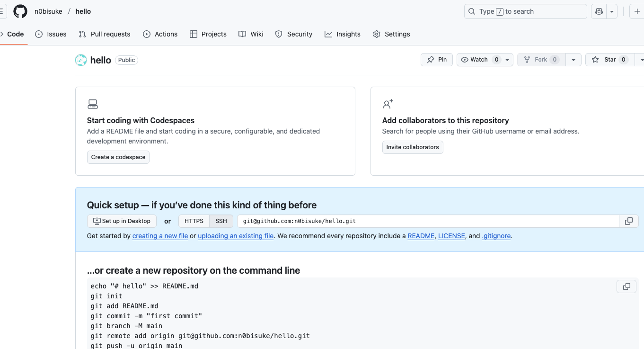
Task: Copy the clone URL to clipboard
Action: tap(629, 221)
